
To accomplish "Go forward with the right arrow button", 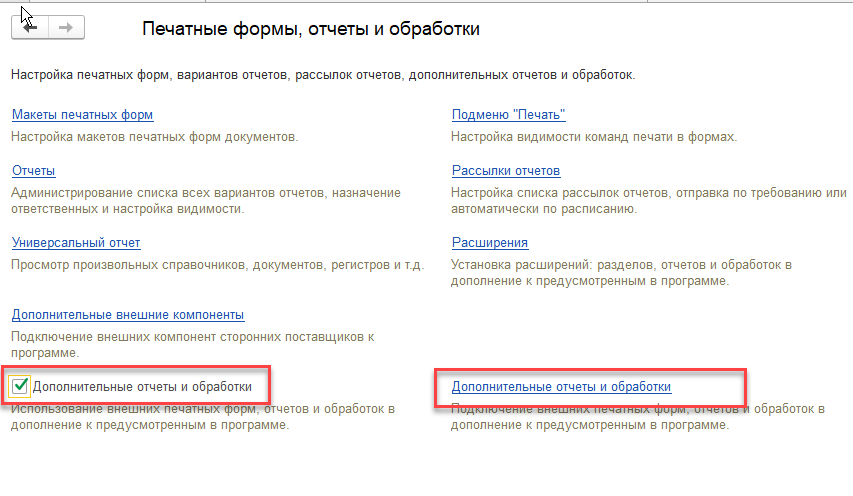I will coord(66,27).
